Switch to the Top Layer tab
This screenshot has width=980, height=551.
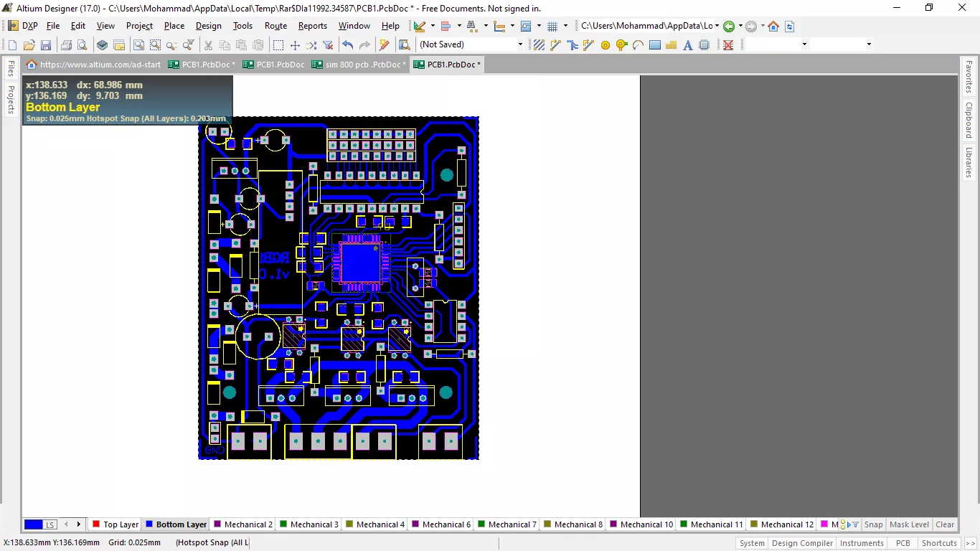[x=116, y=524]
